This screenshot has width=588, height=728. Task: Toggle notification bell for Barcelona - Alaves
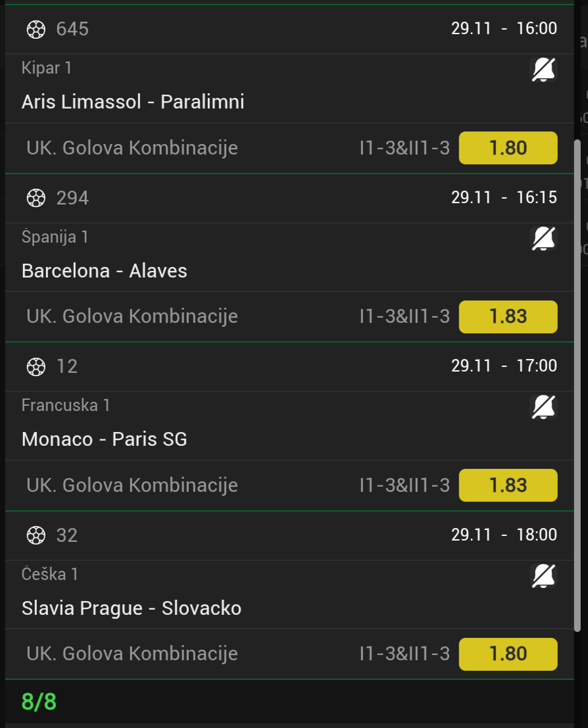pyautogui.click(x=543, y=238)
